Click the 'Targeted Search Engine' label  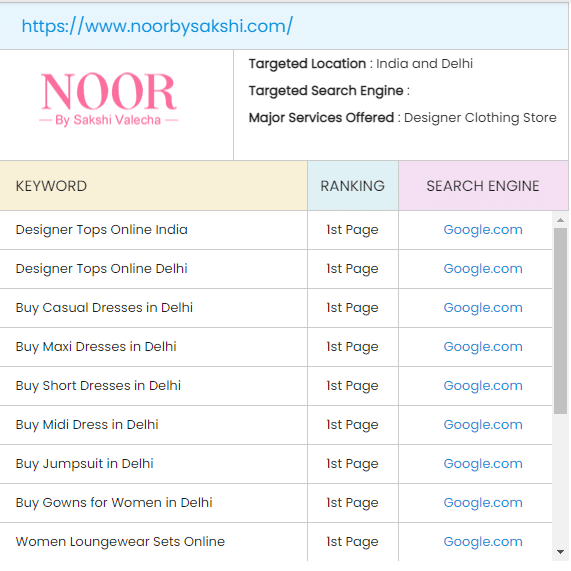[329, 91]
